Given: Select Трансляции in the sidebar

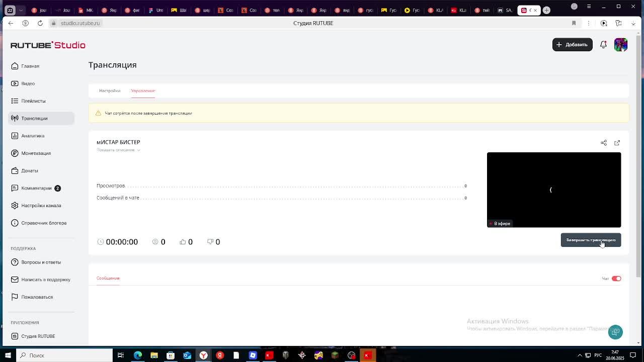Looking at the screenshot, I should point(41,118).
